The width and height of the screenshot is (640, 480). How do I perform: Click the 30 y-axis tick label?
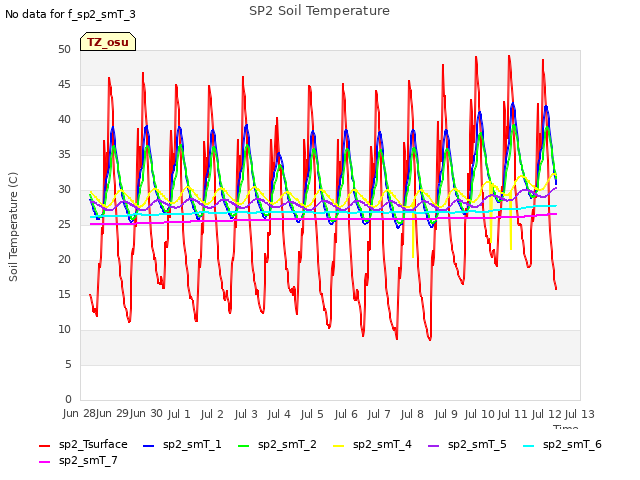pyautogui.click(x=64, y=189)
